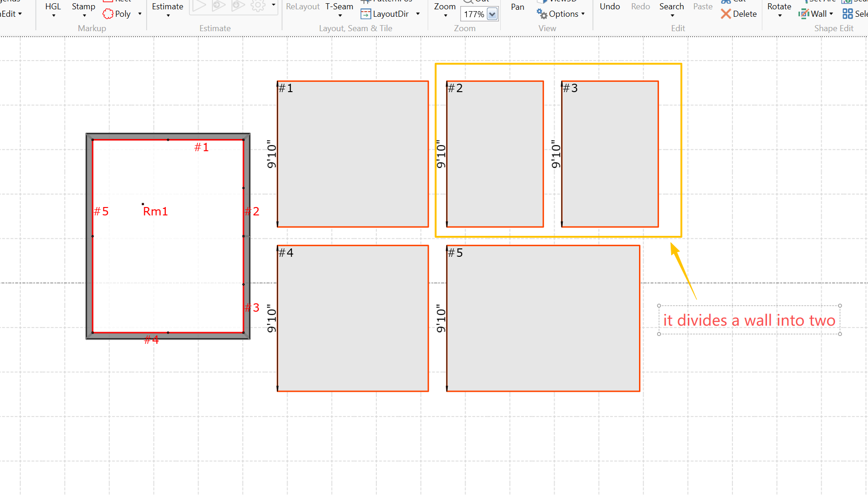Click the third estimate step icon

coord(238,6)
